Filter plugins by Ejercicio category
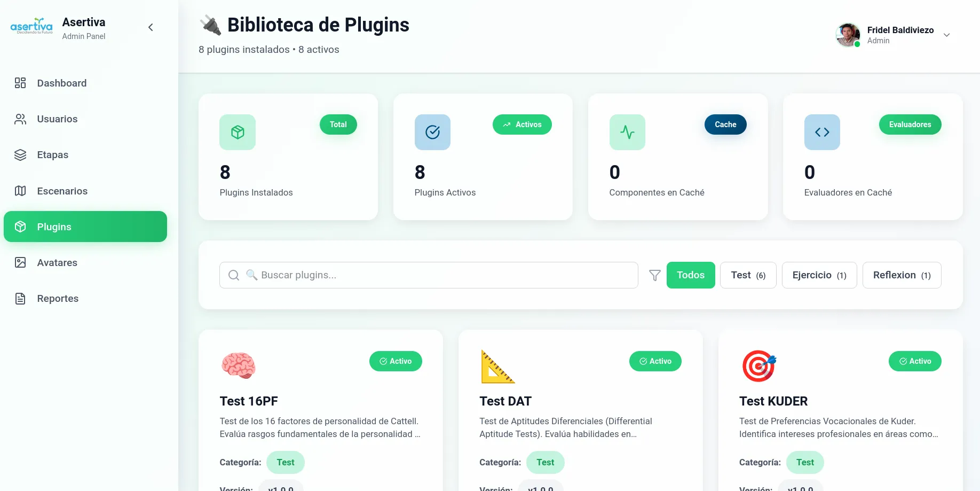980x491 pixels. pos(819,275)
